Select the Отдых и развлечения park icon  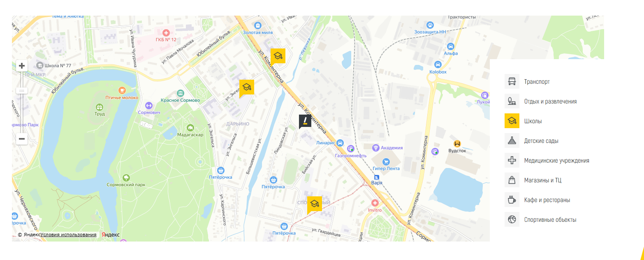pos(512,101)
